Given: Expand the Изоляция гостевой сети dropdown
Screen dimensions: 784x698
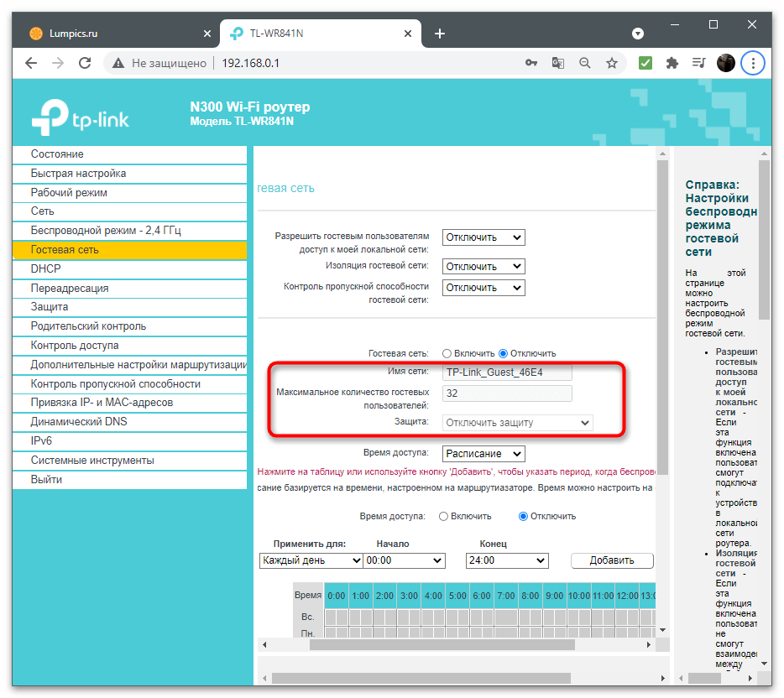Looking at the screenshot, I should (483, 266).
